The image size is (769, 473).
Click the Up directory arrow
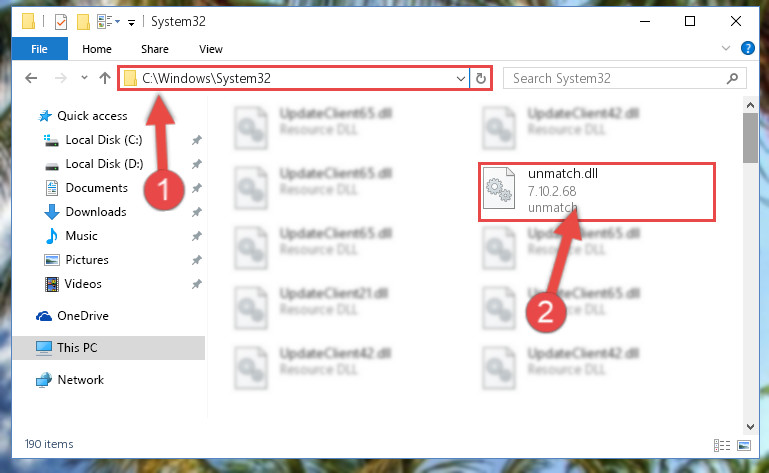pos(104,78)
